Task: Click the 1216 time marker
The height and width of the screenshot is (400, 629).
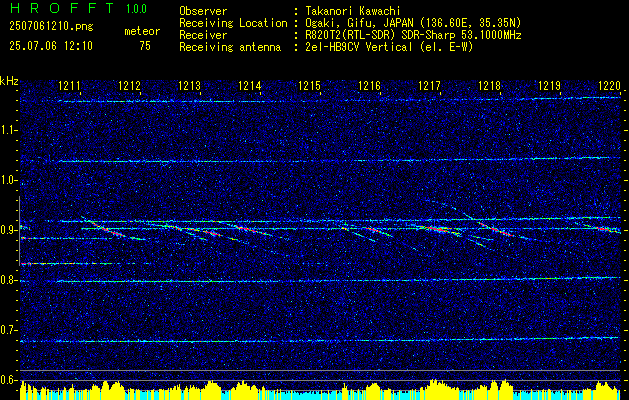Action: (x=369, y=85)
